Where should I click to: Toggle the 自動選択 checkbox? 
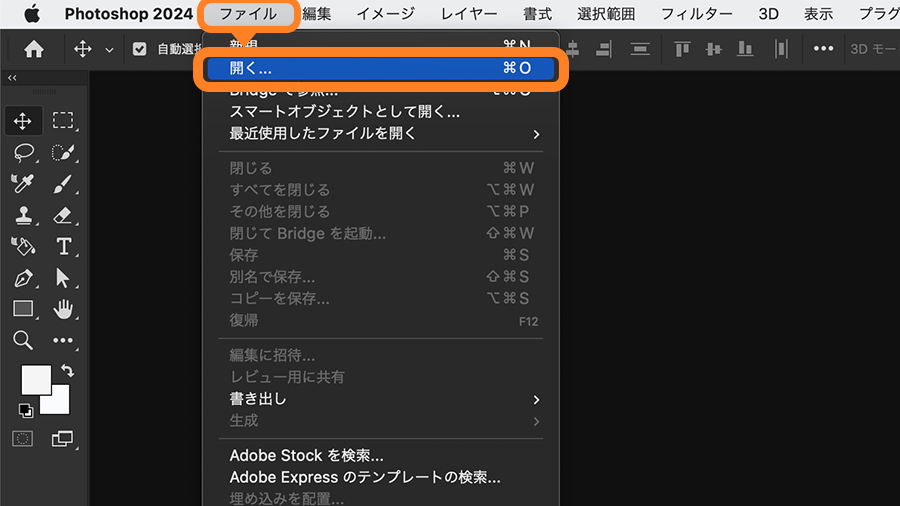[x=139, y=49]
